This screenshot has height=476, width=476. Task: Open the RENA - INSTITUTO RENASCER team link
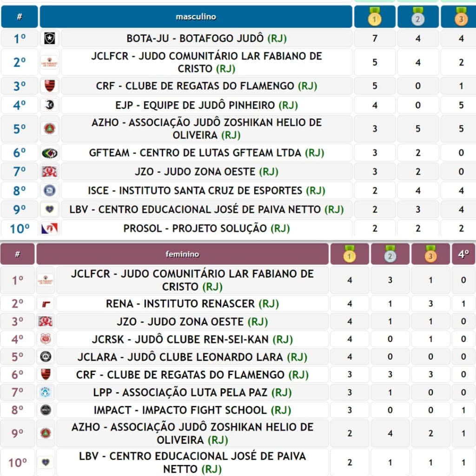click(x=180, y=304)
